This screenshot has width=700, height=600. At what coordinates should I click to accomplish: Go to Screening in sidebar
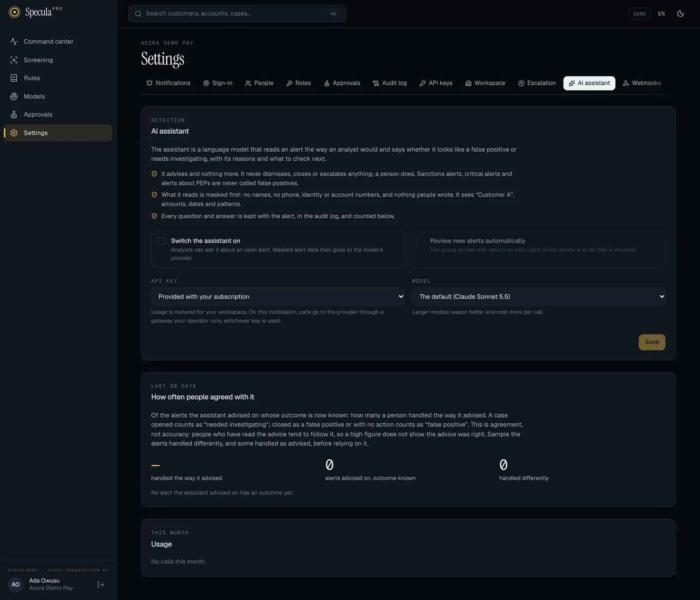pos(58,60)
